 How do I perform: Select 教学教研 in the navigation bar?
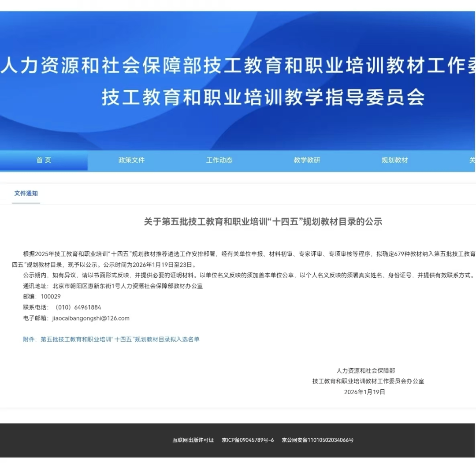tap(307, 160)
